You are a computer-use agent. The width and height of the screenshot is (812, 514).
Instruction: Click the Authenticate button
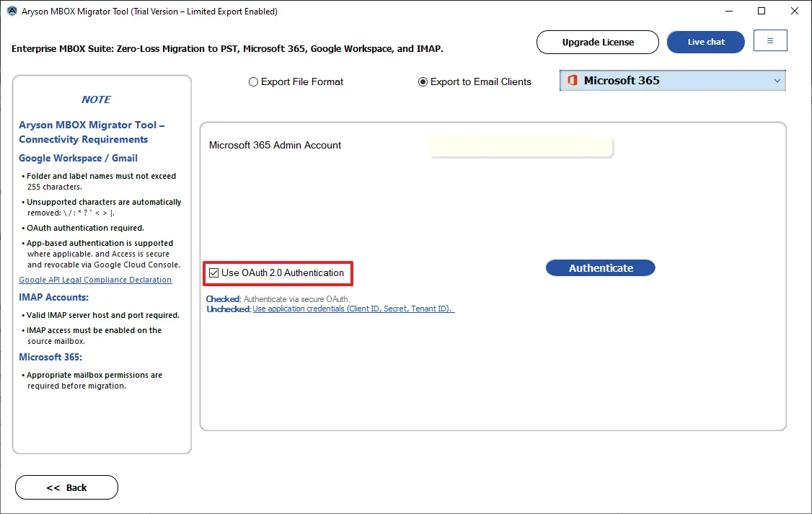coord(600,268)
